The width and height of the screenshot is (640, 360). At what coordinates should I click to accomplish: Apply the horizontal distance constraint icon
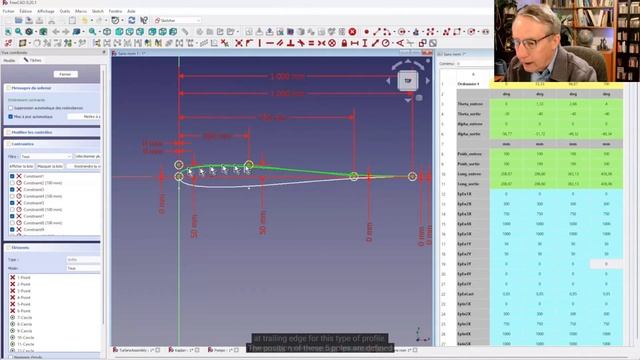coord(354,43)
